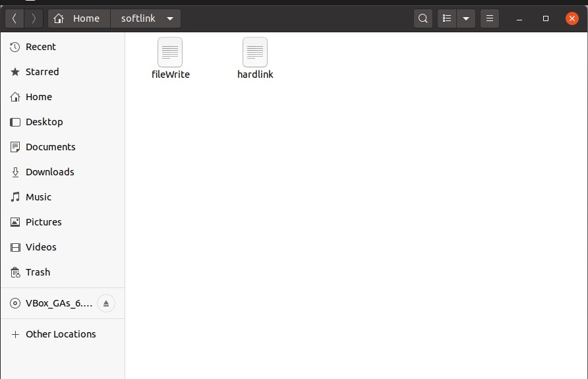The height and width of the screenshot is (379, 588).
Task: Open the Pictures folder
Action: (x=44, y=222)
